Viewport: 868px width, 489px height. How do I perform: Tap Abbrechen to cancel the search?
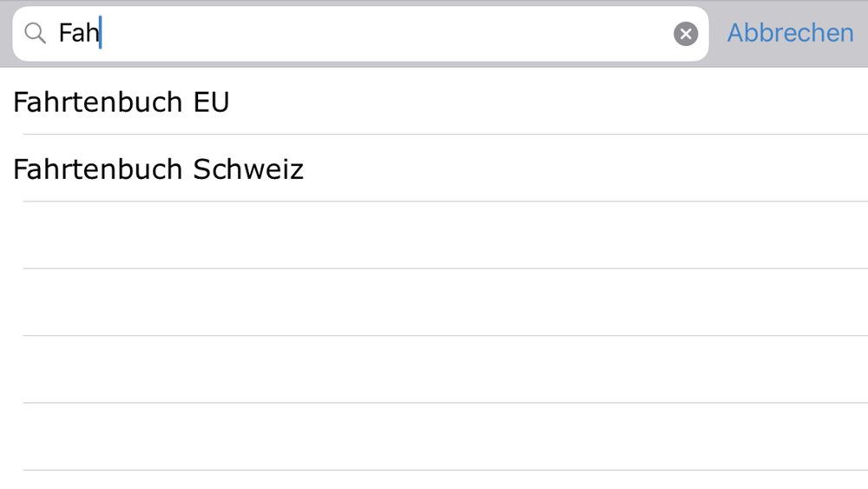click(790, 33)
